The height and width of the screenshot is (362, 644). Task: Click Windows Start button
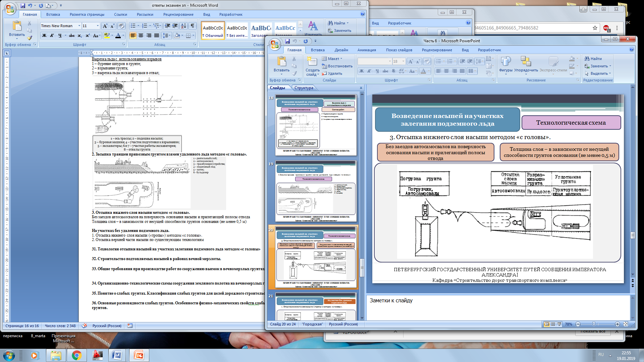9,355
